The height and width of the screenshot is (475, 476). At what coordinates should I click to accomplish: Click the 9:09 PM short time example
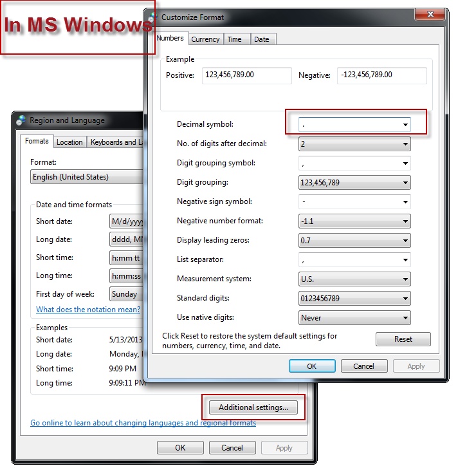[123, 368]
